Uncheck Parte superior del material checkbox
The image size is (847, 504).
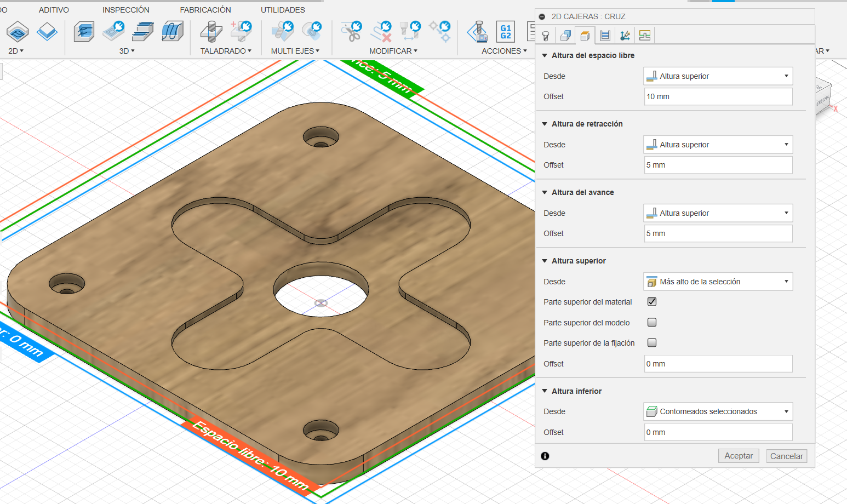[x=652, y=301]
